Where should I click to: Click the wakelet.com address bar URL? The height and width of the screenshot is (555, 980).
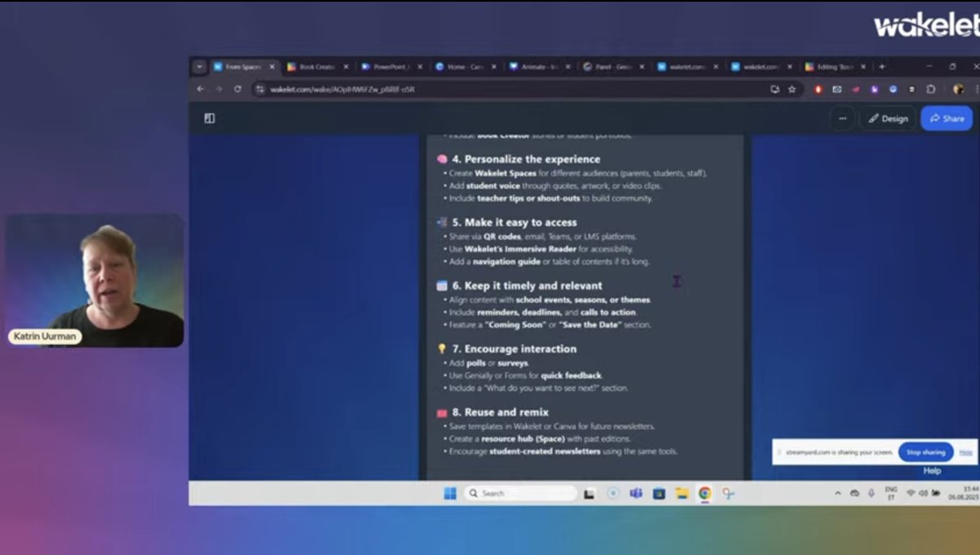pos(342,89)
